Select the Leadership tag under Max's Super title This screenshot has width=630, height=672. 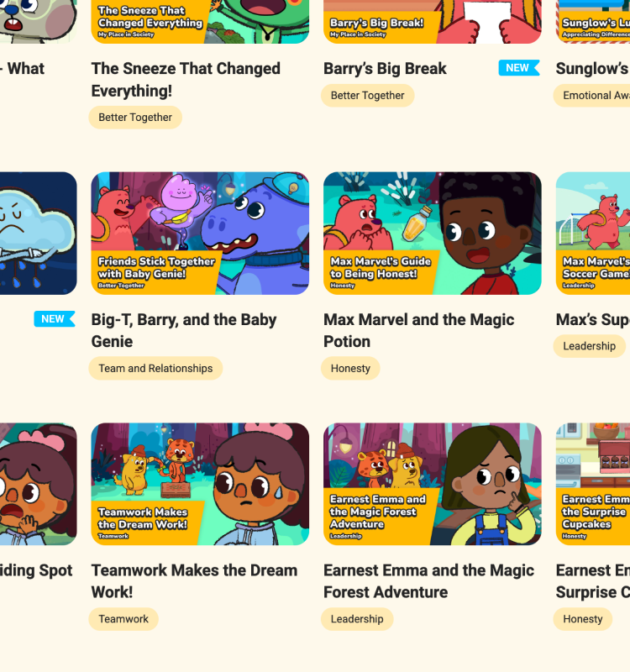(x=590, y=346)
